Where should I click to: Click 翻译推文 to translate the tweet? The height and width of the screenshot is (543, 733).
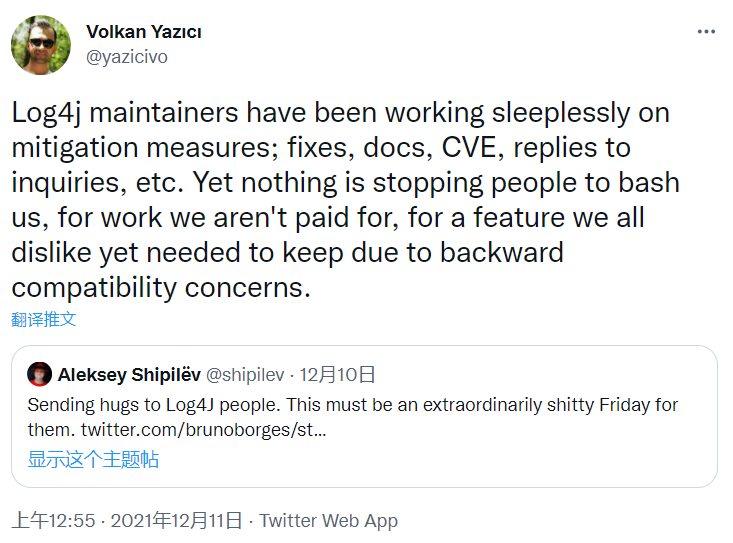click(44, 320)
